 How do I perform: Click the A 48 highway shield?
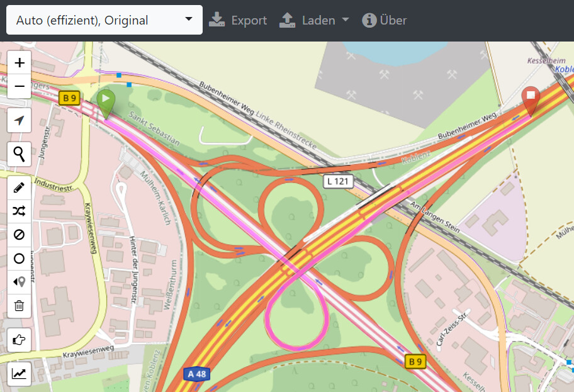(197, 374)
